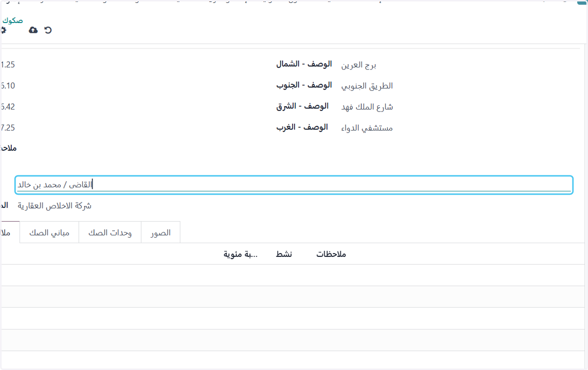Click the الوصف - الجنوب label

point(304,85)
